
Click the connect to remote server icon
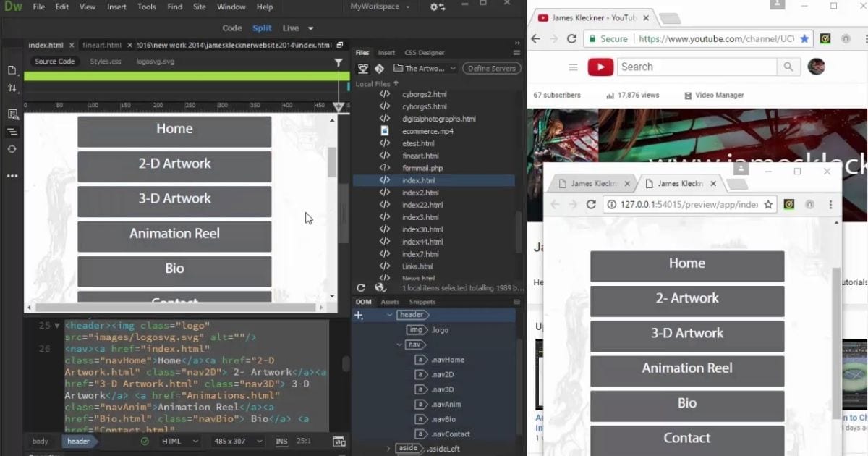(363, 69)
